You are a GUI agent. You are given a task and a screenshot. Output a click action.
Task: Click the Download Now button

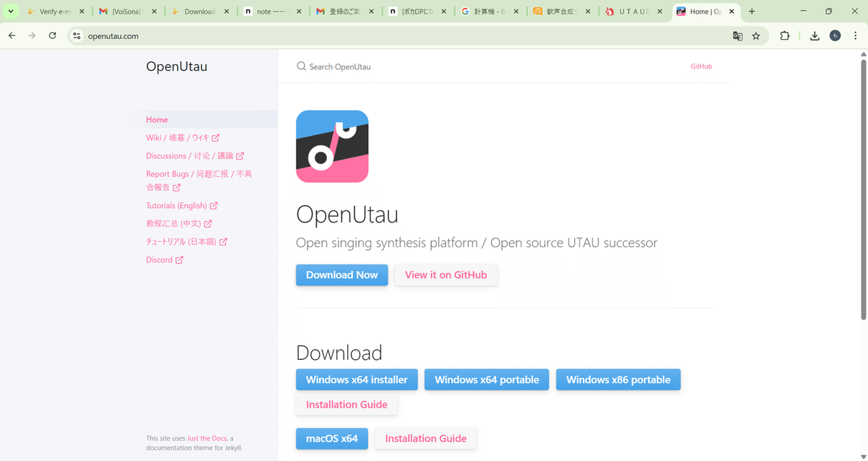[341, 275]
